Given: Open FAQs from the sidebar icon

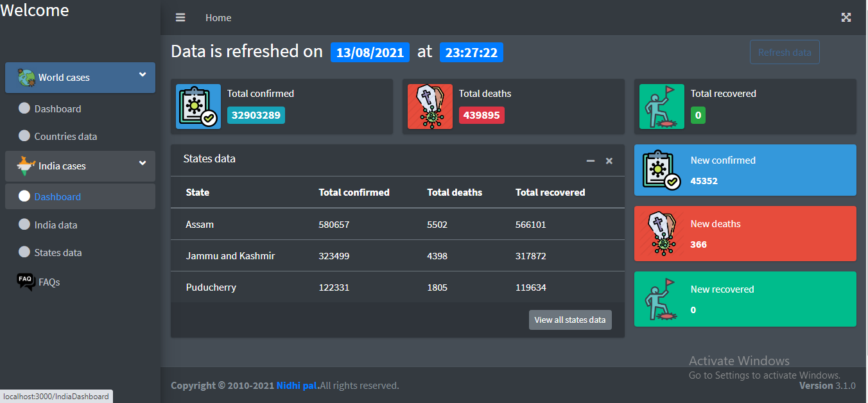Looking at the screenshot, I should click(x=26, y=282).
